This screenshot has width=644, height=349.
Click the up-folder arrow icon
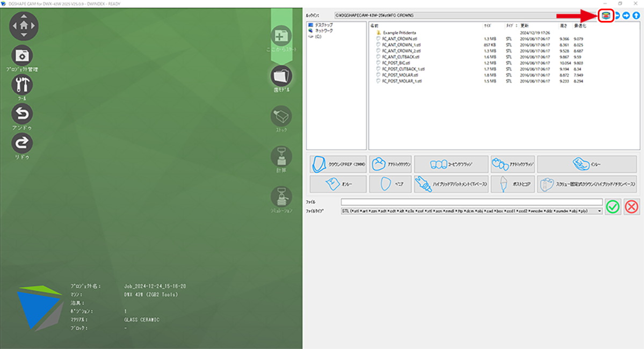click(636, 16)
